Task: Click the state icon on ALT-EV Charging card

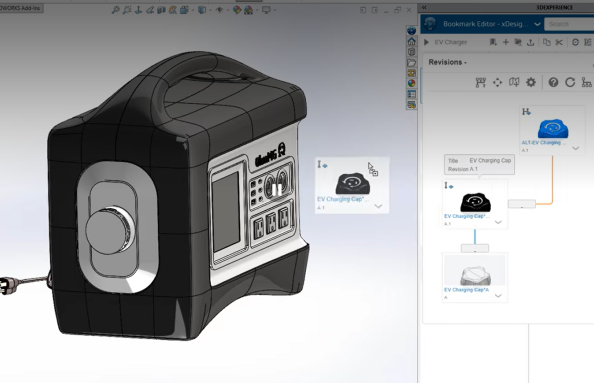Action: [526, 111]
